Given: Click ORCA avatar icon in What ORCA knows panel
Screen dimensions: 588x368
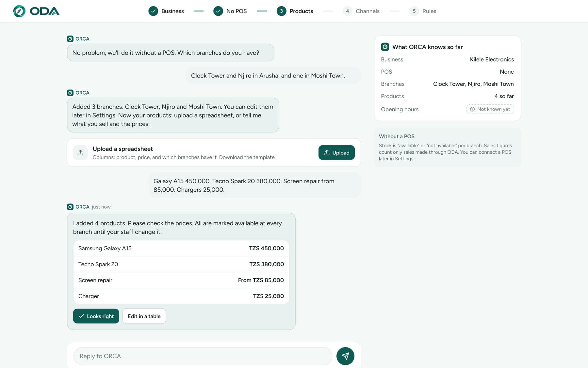Looking at the screenshot, I should (x=385, y=47).
